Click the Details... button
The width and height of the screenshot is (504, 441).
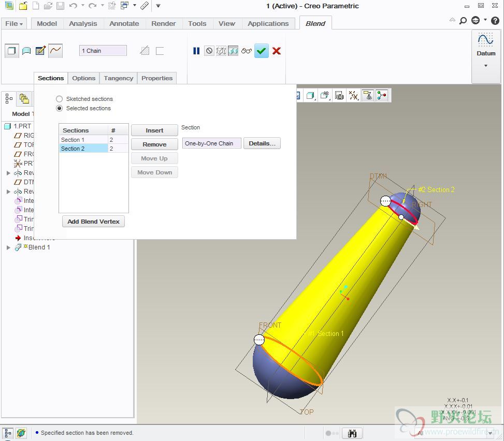262,143
